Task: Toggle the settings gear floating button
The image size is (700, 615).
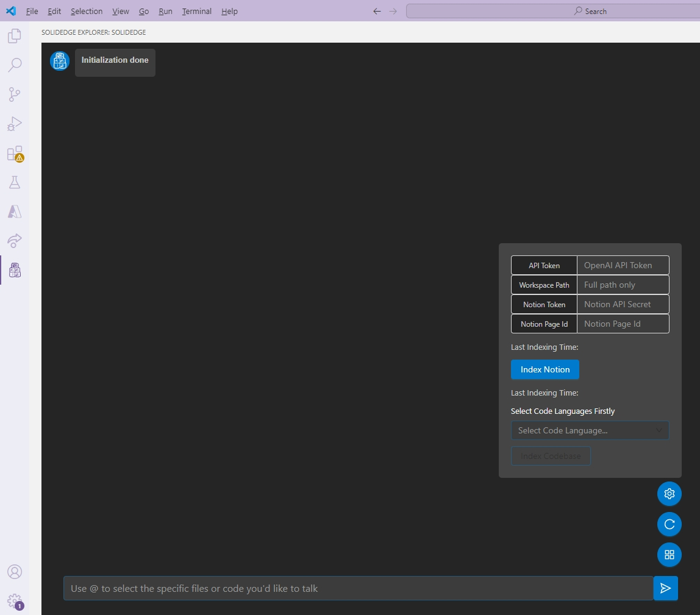Action: tap(669, 494)
